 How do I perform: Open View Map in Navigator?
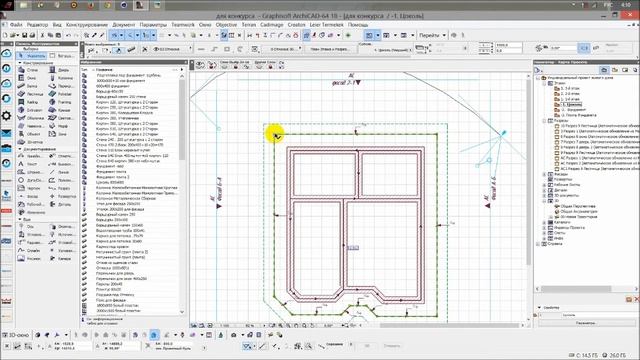pyautogui.click(x=615, y=70)
